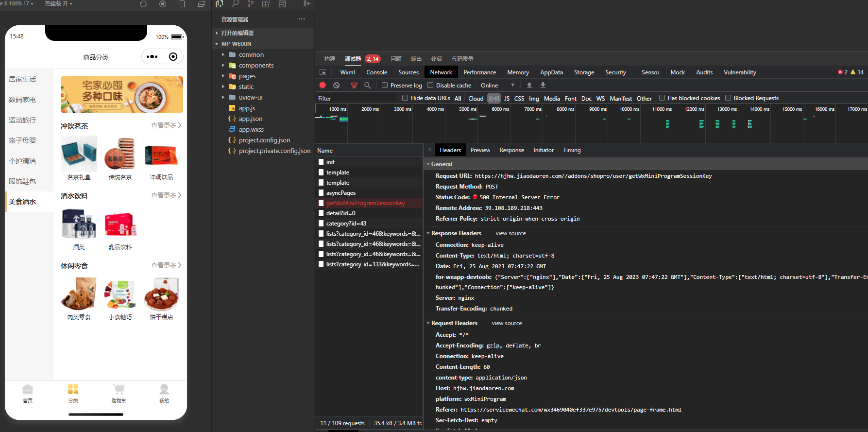Tap the 首页 home tab icon
The width and height of the screenshot is (868, 432).
[x=28, y=389]
